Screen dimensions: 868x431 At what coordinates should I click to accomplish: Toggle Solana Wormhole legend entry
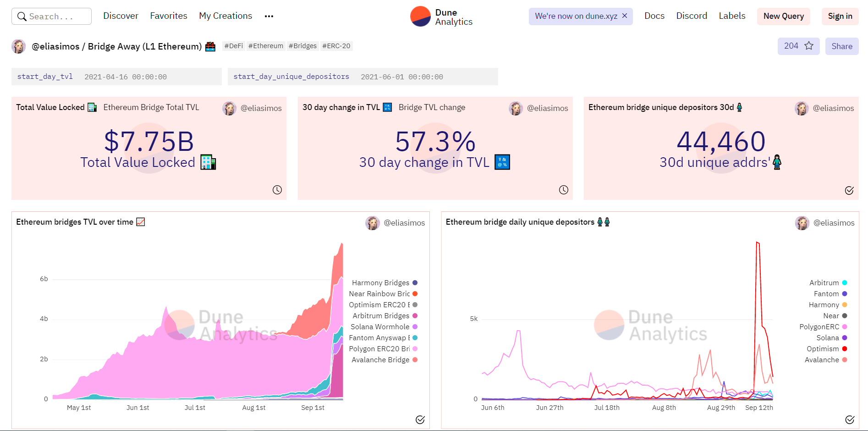[384, 327]
